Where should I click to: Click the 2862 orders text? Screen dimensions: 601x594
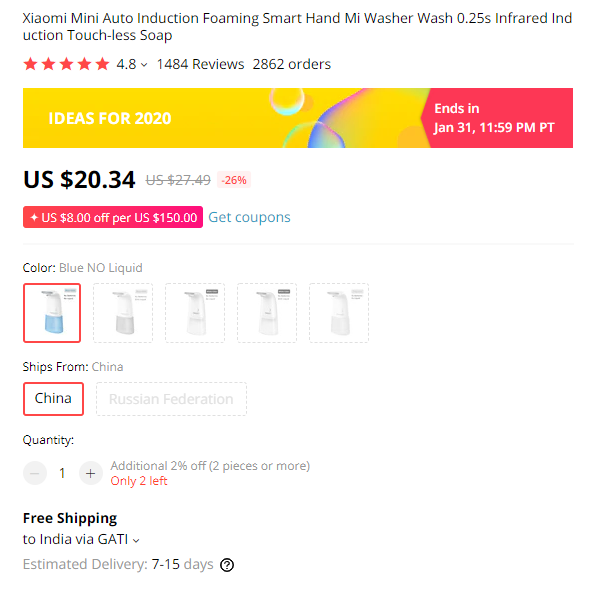click(291, 64)
